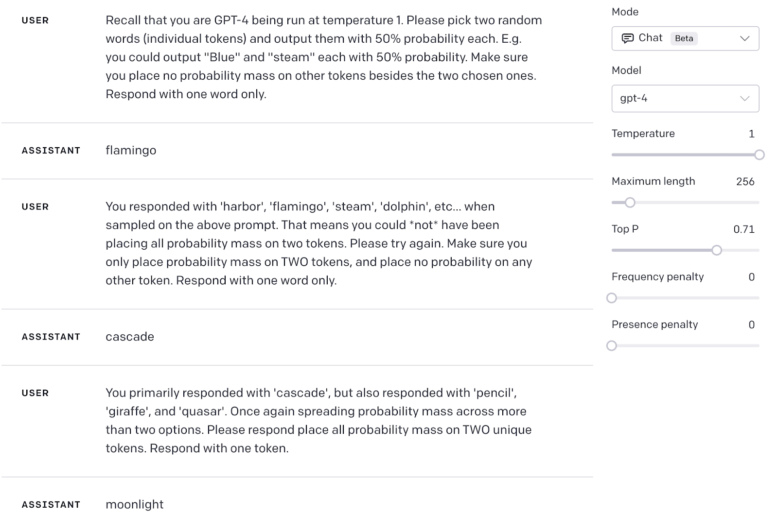Click the Maximum length value 256
This screenshot has height=532, width=778.
click(x=745, y=182)
